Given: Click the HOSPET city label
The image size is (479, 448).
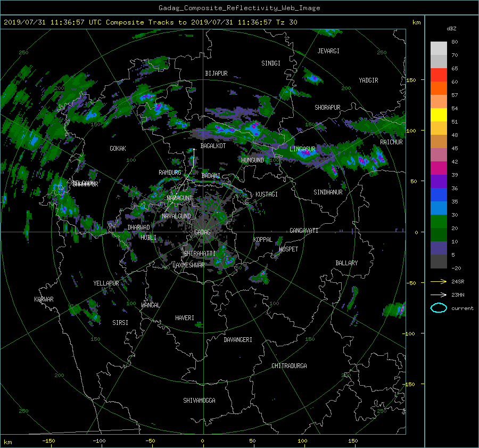Looking at the screenshot, I should point(288,249).
